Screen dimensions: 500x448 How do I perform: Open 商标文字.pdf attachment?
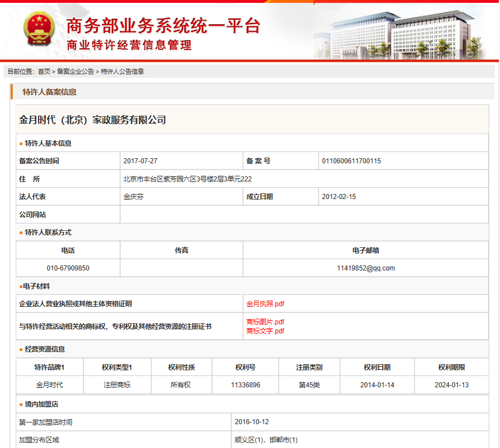tap(265, 331)
